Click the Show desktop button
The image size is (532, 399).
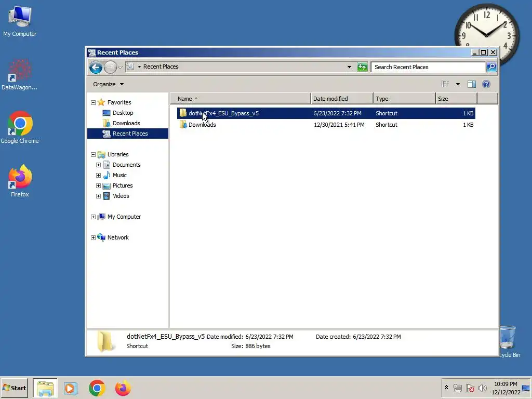[x=526, y=388]
